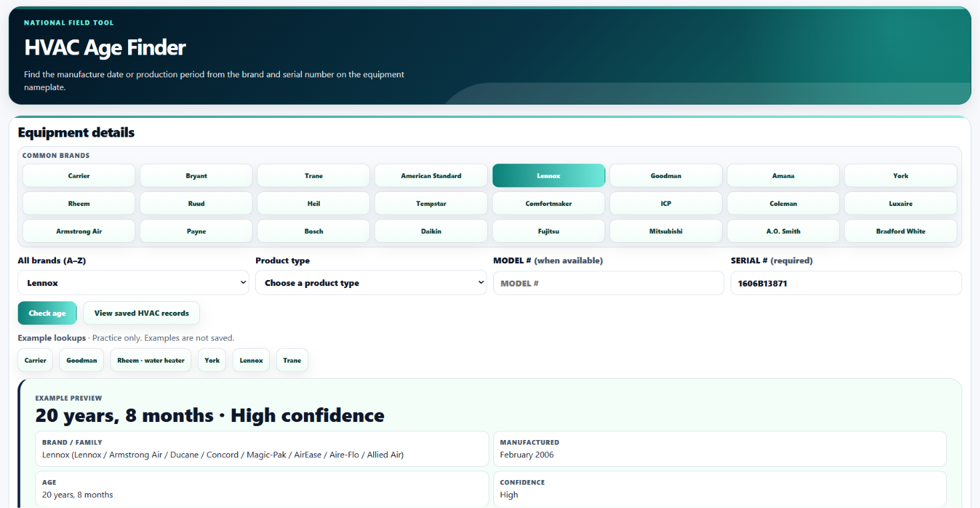Expand the Product type dropdown

click(x=371, y=283)
